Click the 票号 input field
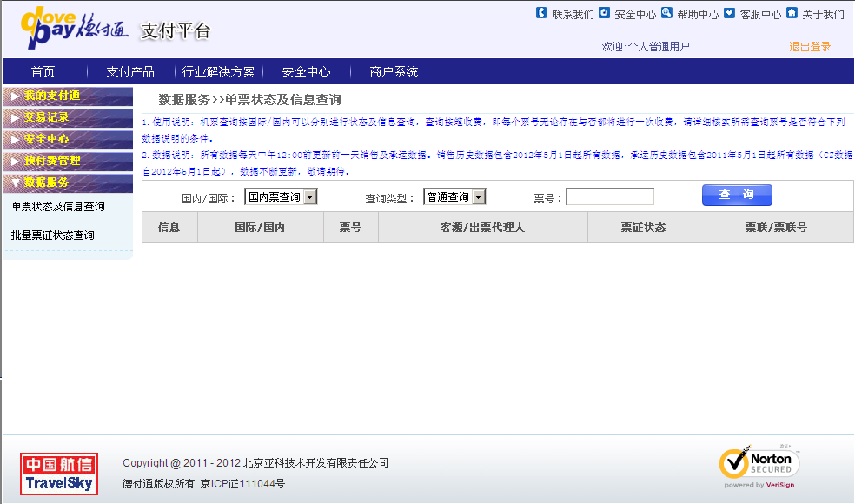 click(x=610, y=197)
